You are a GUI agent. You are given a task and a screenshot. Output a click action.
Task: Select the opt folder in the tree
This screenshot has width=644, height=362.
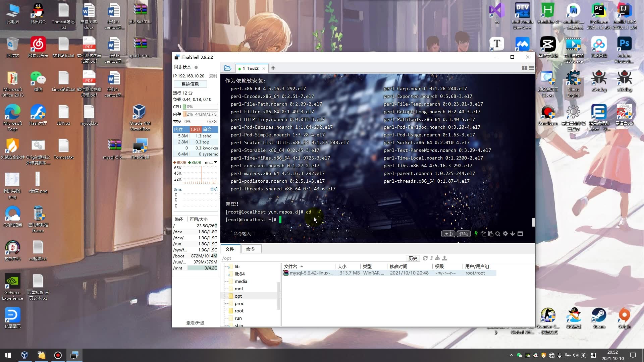click(x=238, y=296)
